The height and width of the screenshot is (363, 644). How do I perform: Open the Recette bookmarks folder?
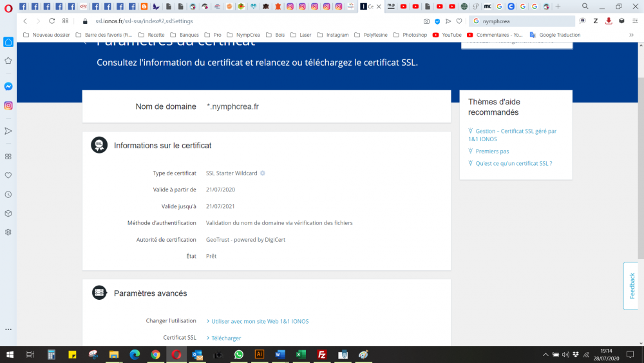[151, 35]
